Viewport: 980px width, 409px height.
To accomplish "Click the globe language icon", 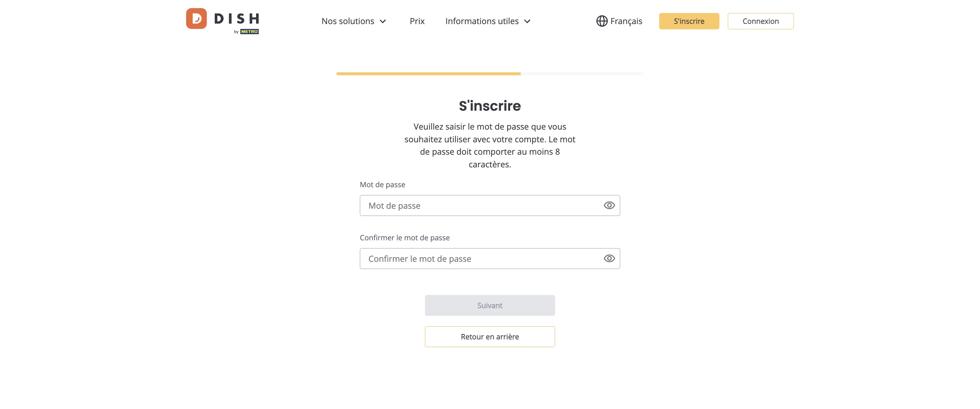I will tap(602, 21).
